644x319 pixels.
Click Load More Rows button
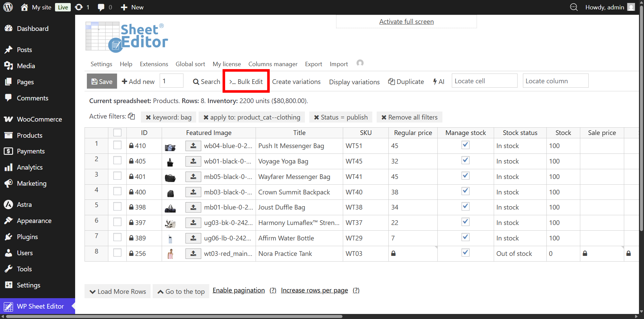click(x=117, y=291)
